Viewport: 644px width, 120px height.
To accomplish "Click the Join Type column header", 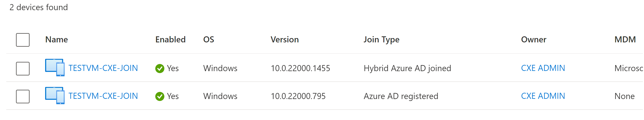I will tap(382, 40).
